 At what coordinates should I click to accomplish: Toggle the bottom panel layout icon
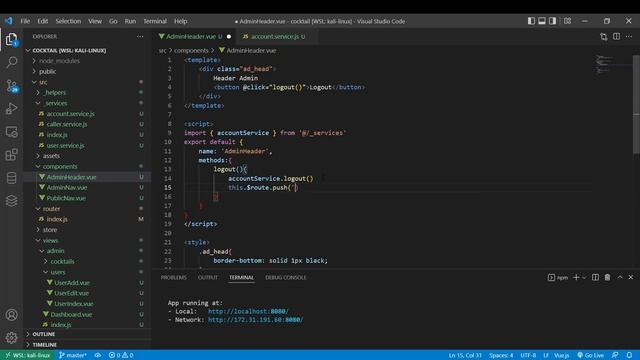coord(542,21)
